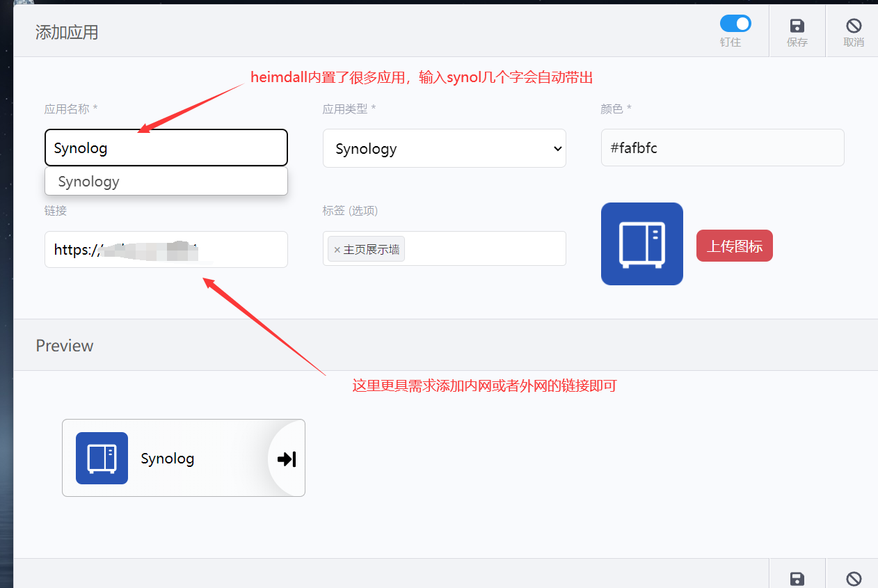Click the 链接 label text
878x588 pixels.
click(x=56, y=211)
